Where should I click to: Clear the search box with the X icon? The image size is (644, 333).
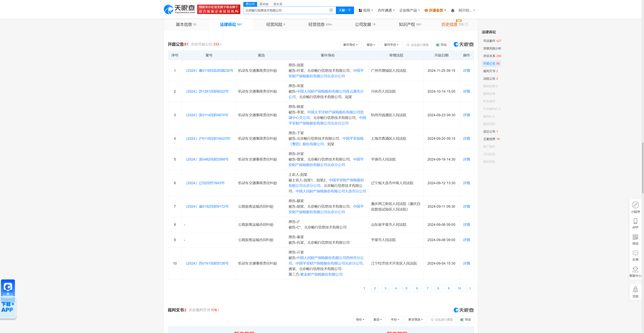click(x=331, y=10)
